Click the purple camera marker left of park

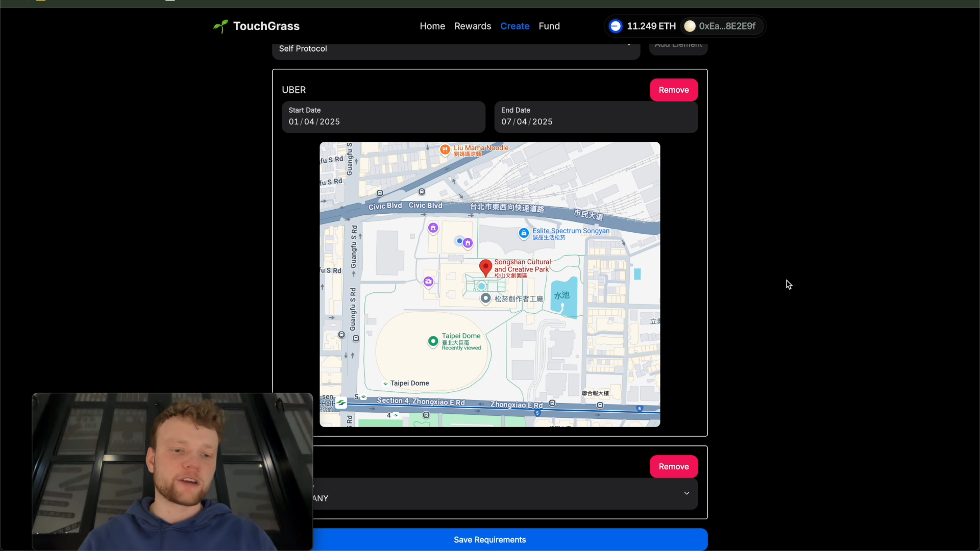tap(428, 281)
